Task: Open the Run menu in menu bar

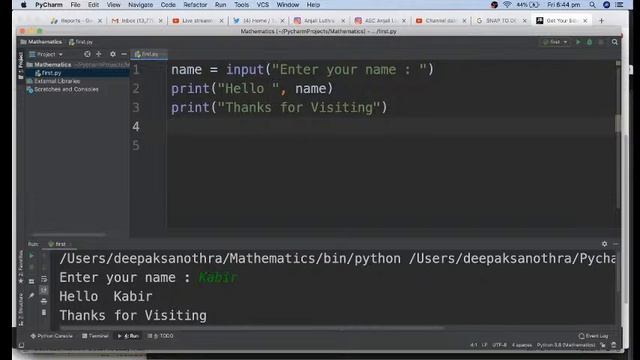Action: click(220, 5)
